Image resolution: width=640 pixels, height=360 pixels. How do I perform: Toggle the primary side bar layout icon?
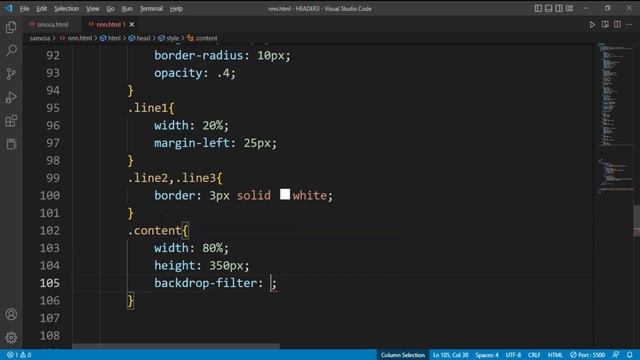[x=538, y=8]
